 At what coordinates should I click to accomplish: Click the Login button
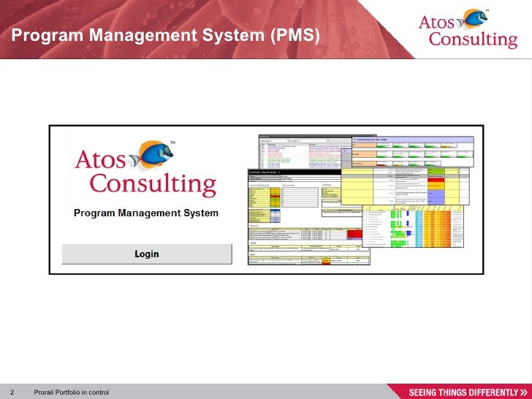click(147, 254)
